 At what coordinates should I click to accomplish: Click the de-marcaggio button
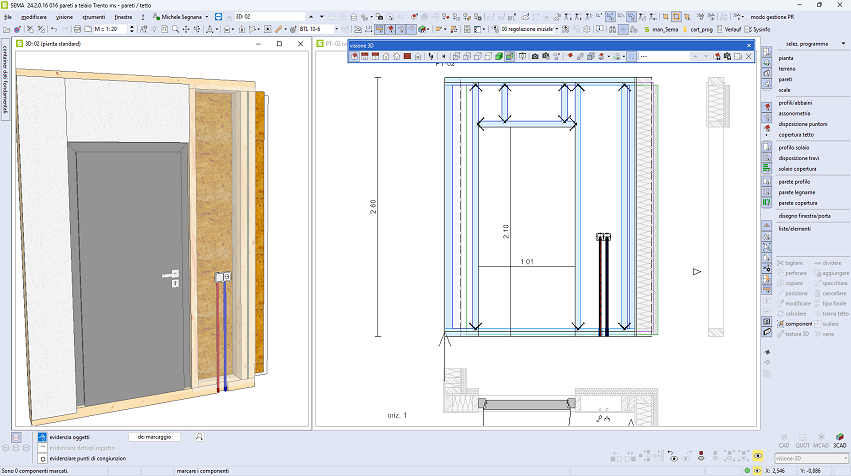pos(154,437)
